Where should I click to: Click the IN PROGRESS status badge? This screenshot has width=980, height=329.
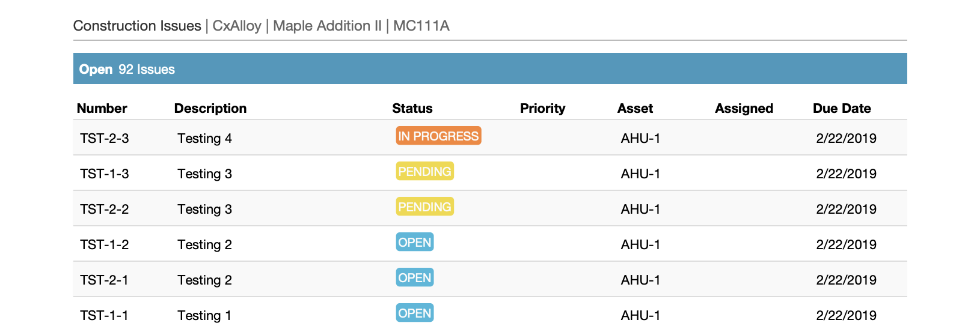(438, 136)
